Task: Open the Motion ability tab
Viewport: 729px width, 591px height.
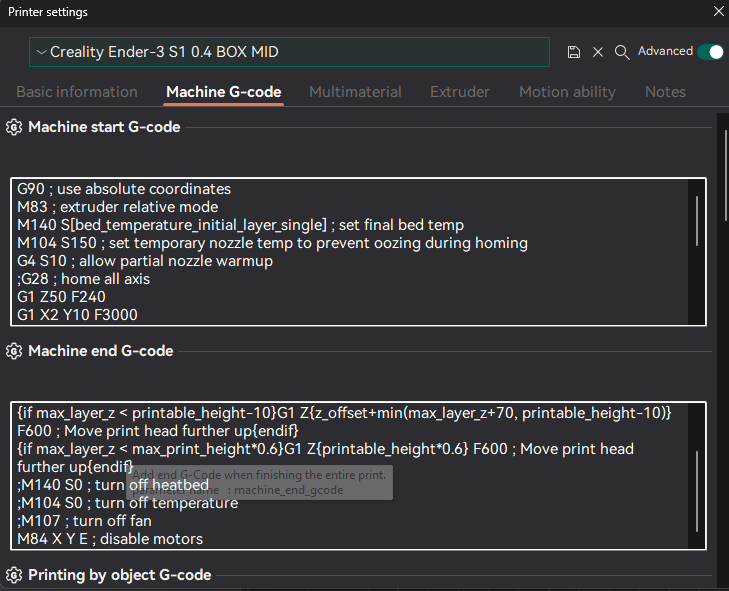Action: tap(567, 92)
